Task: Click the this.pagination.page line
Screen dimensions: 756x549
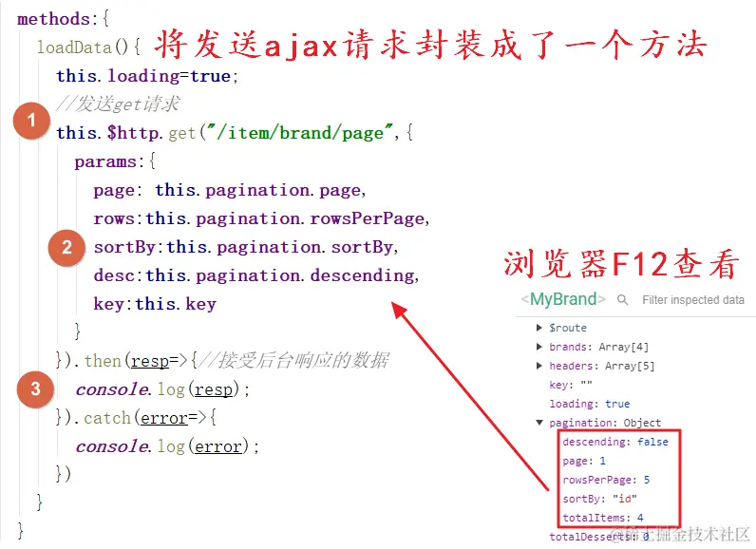Action: click(230, 190)
